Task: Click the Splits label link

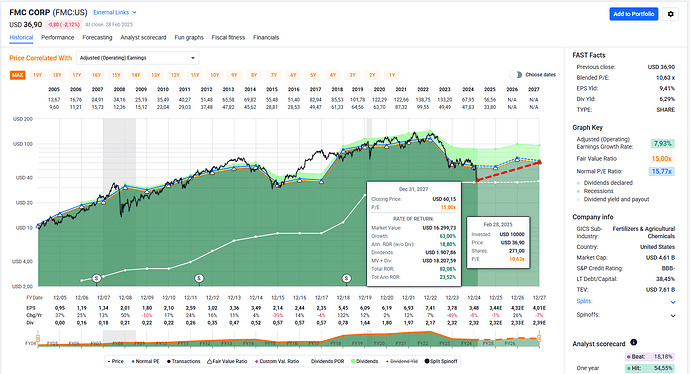Action: (584, 301)
